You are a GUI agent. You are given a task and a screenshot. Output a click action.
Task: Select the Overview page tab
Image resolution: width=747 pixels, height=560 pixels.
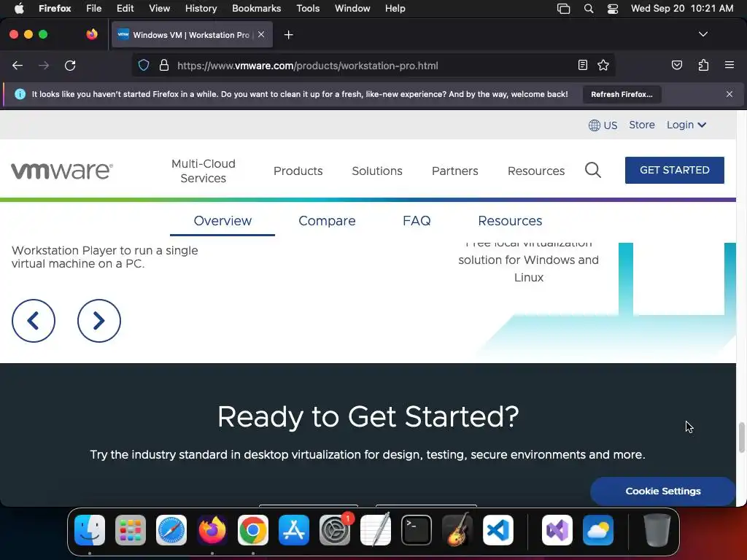tap(222, 221)
